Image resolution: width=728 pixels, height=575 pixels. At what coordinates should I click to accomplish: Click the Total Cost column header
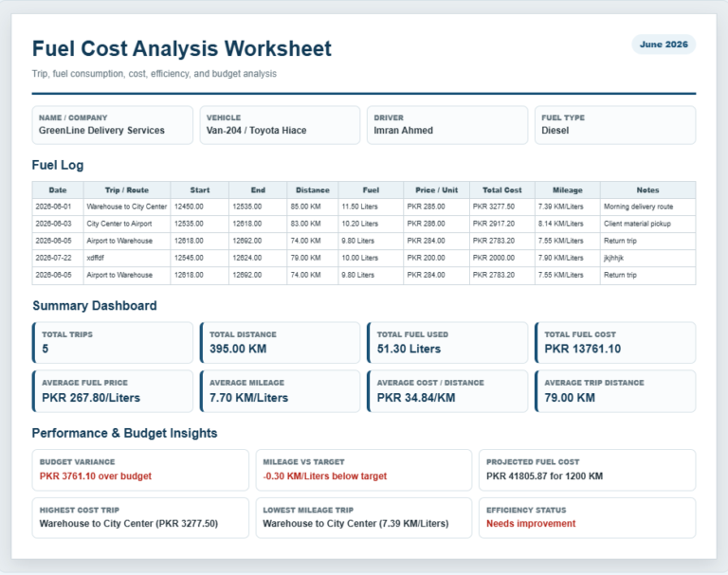coord(501,190)
